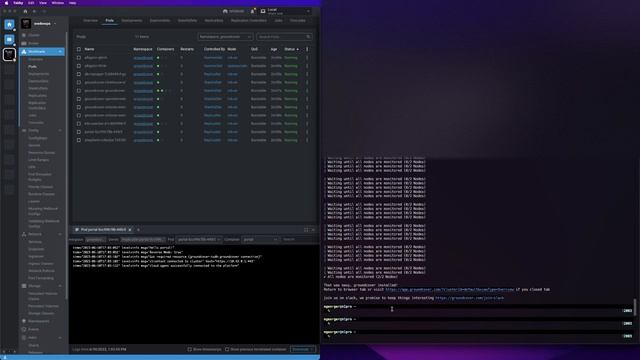Viewport: 640px width, 360px height.
Task: Check the shepherd-collector pod row checkbox
Action: 79,140
